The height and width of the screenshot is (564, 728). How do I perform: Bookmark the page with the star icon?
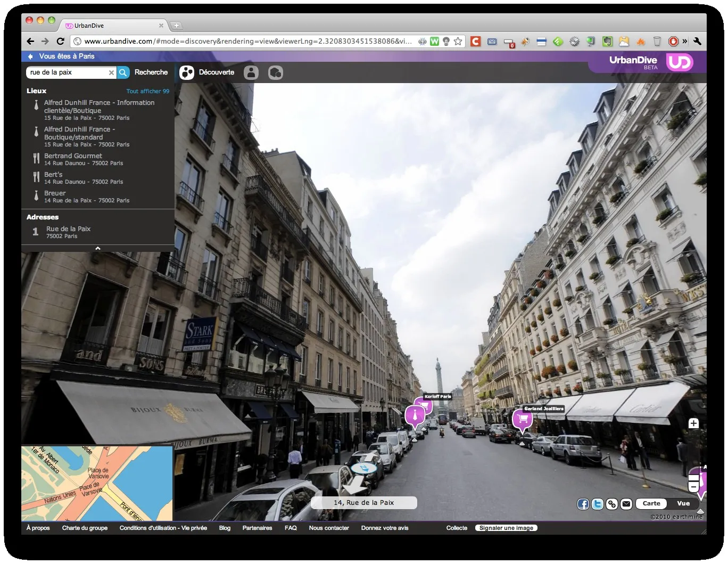click(458, 42)
